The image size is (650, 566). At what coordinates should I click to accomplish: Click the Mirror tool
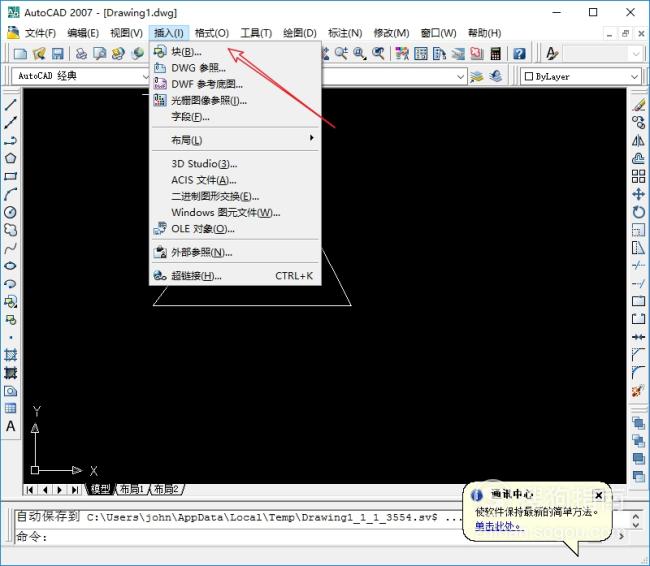click(639, 141)
